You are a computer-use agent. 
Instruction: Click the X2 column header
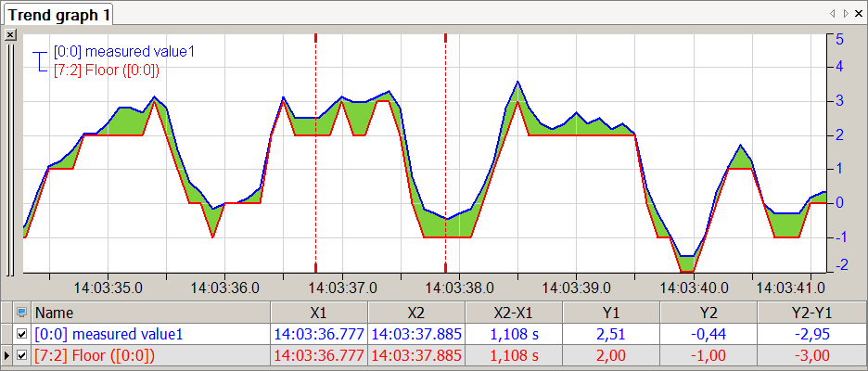point(416,313)
